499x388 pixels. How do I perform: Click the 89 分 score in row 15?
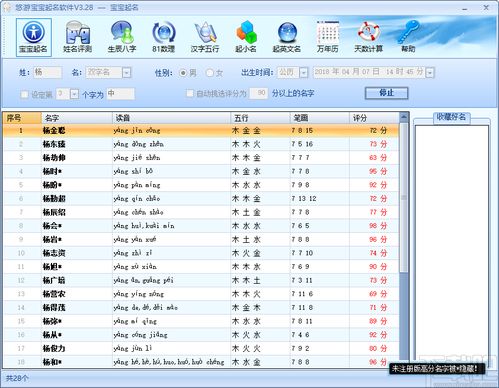click(378, 321)
